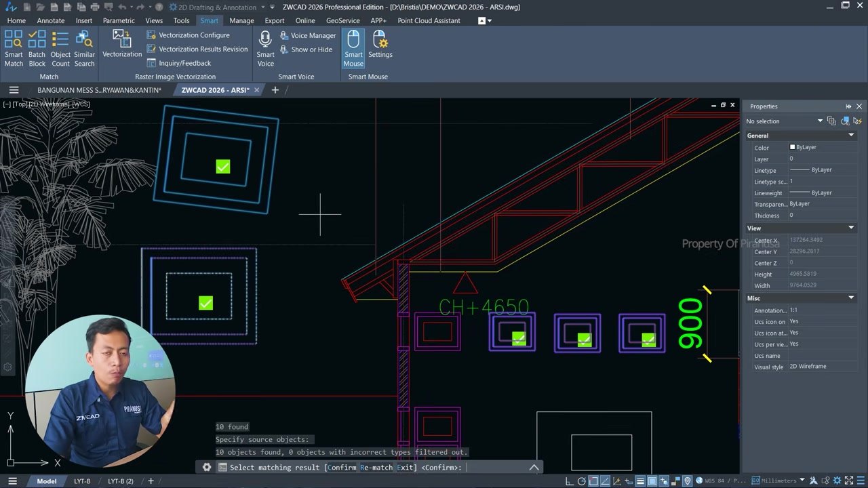
Task: Add a new drawing tab with plus
Action: pos(275,90)
